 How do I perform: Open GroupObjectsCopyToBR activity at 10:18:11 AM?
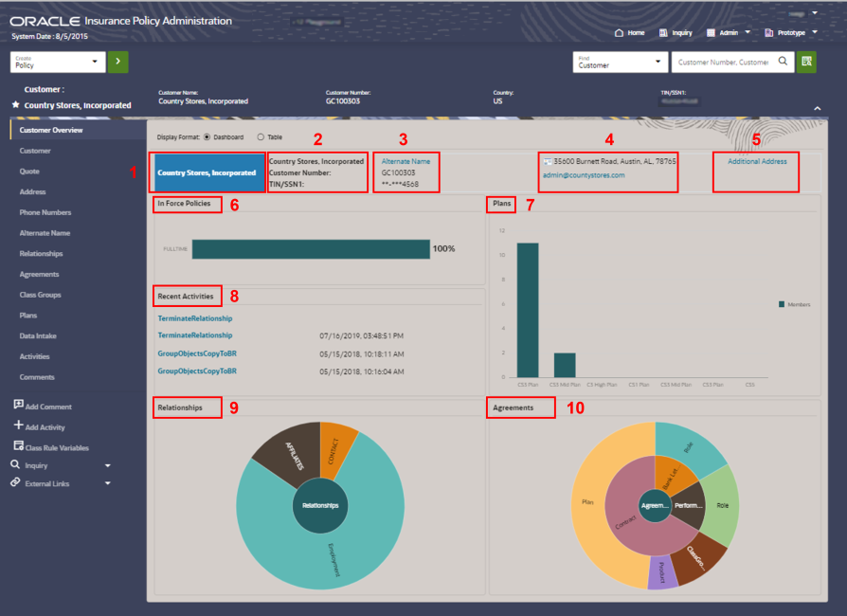[x=197, y=353]
